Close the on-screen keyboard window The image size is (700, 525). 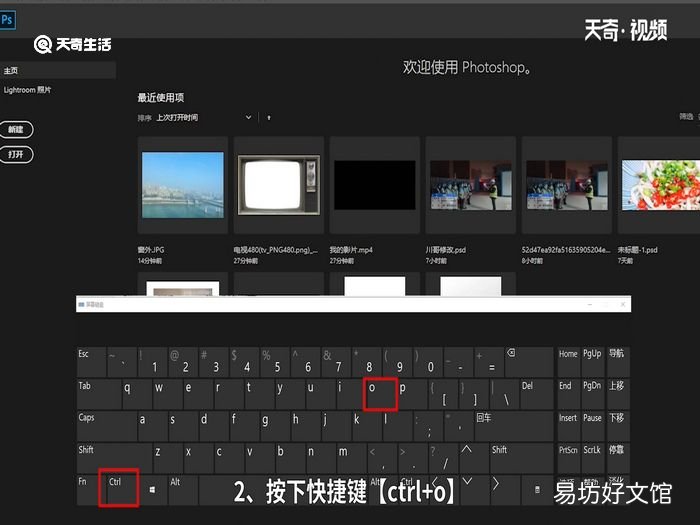pos(623,304)
